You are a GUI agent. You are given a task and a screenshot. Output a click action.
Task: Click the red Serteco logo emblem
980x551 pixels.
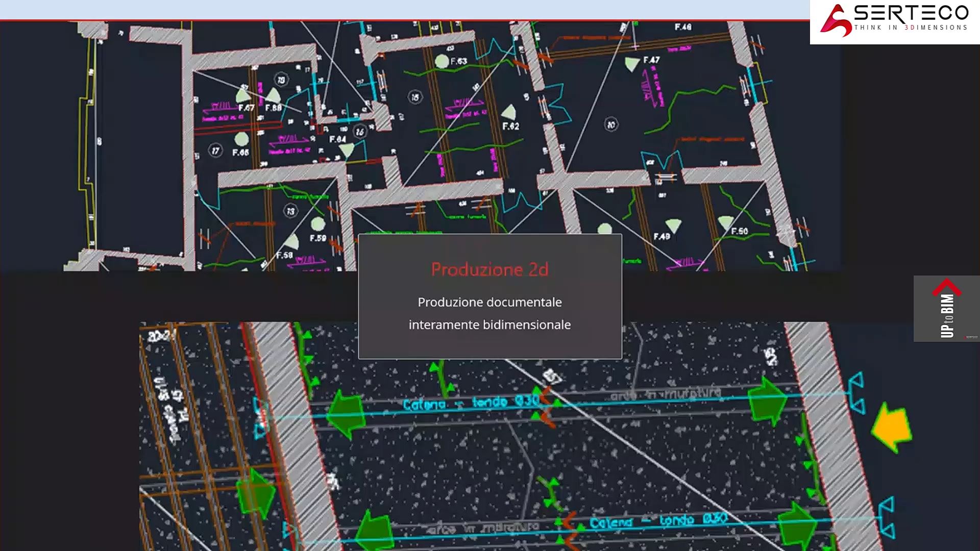pyautogui.click(x=836, y=20)
